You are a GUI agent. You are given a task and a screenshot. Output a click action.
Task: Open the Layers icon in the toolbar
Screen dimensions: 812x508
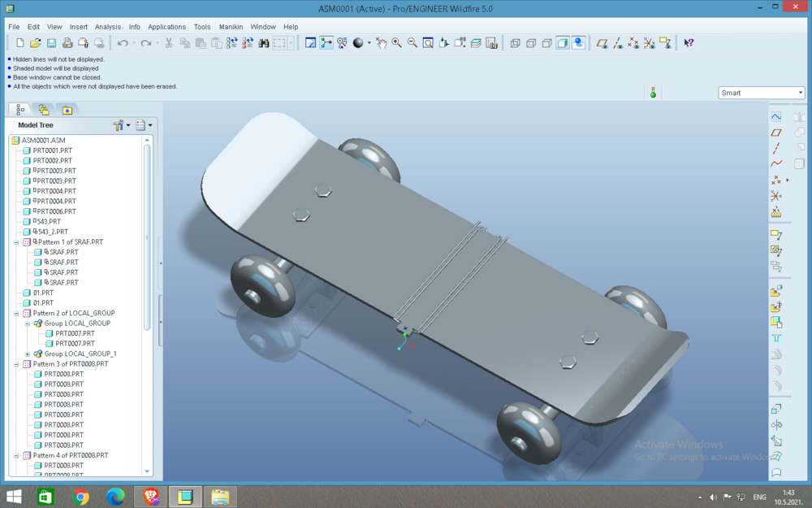(476, 43)
